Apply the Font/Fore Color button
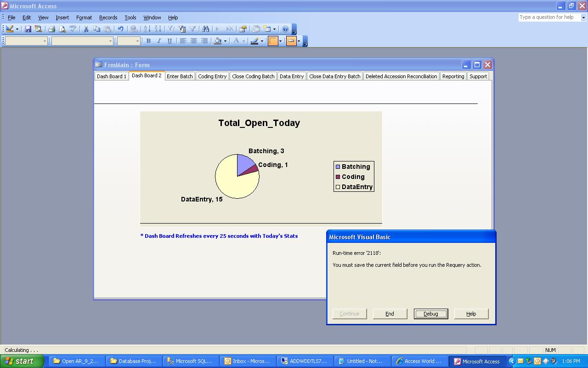 tap(236, 41)
